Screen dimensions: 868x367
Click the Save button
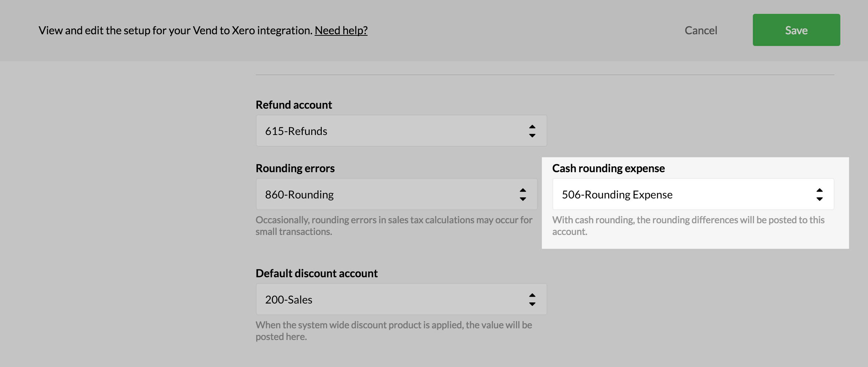tap(796, 30)
